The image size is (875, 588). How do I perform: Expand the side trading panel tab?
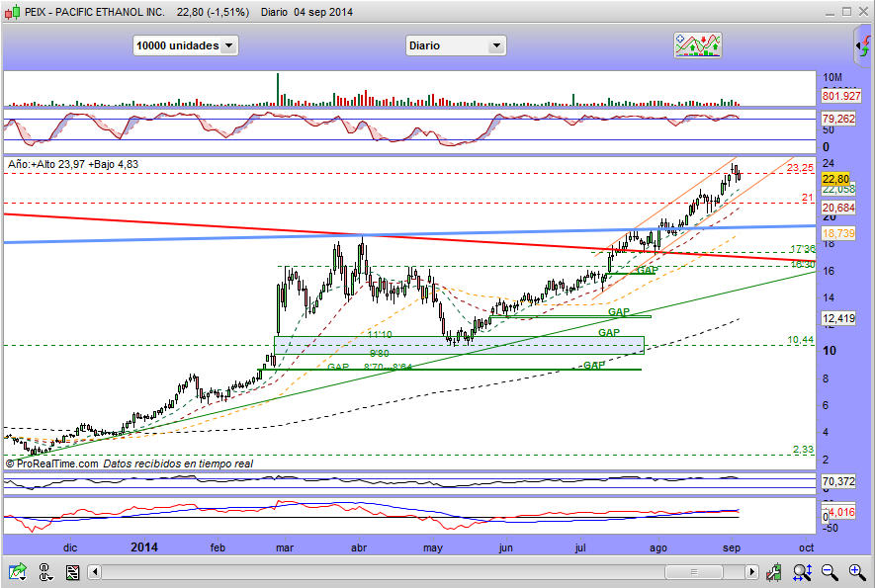coord(863,45)
